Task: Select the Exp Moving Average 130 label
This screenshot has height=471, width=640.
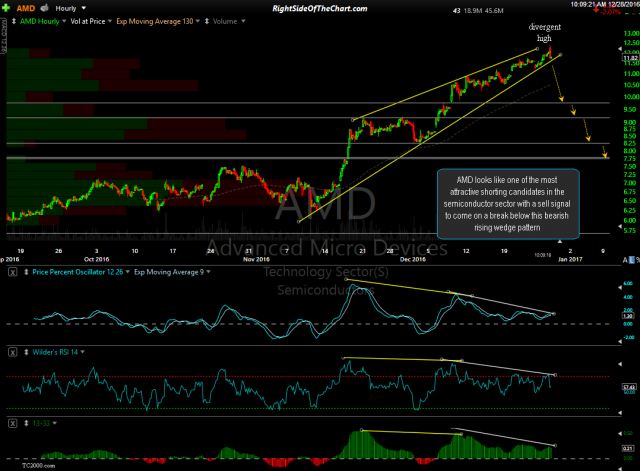Action: 155,21
